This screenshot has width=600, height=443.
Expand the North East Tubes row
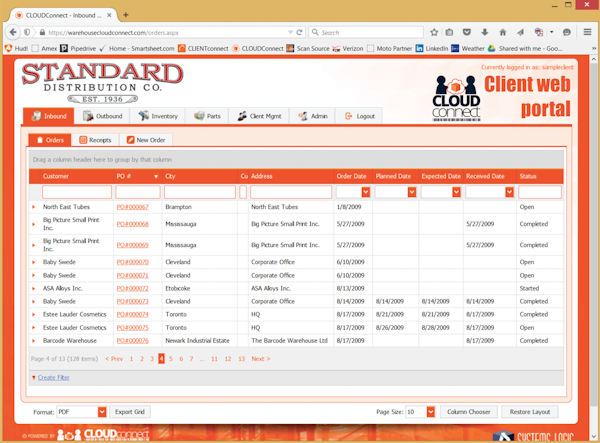[34, 207]
